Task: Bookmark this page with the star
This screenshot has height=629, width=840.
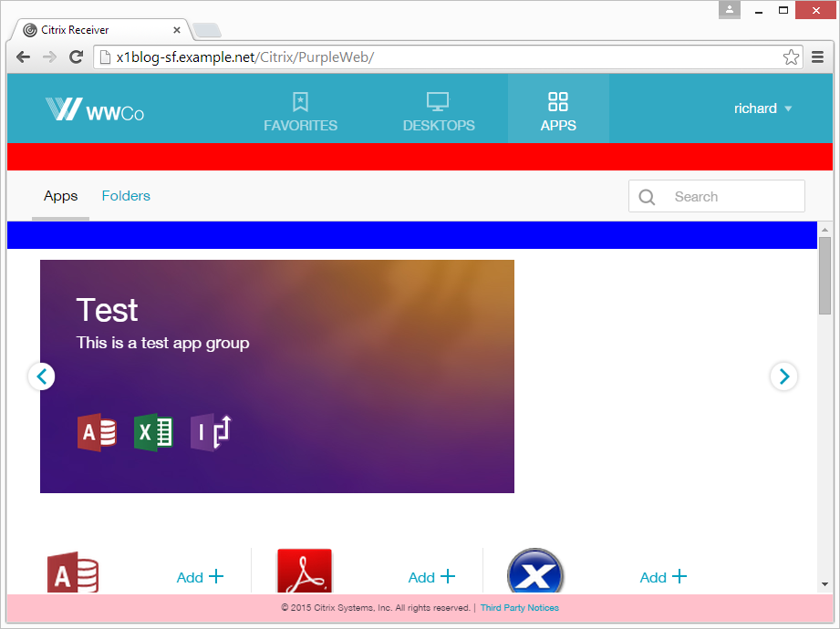Action: pos(791,57)
